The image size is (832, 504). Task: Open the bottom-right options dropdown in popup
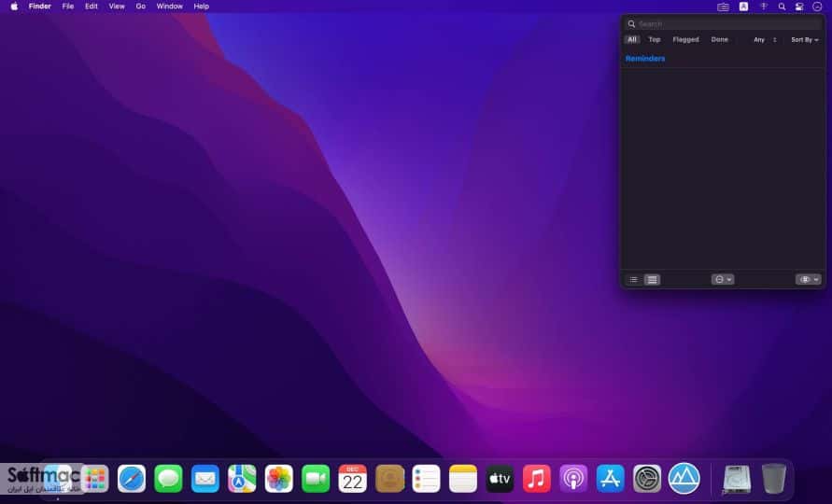pos(809,280)
